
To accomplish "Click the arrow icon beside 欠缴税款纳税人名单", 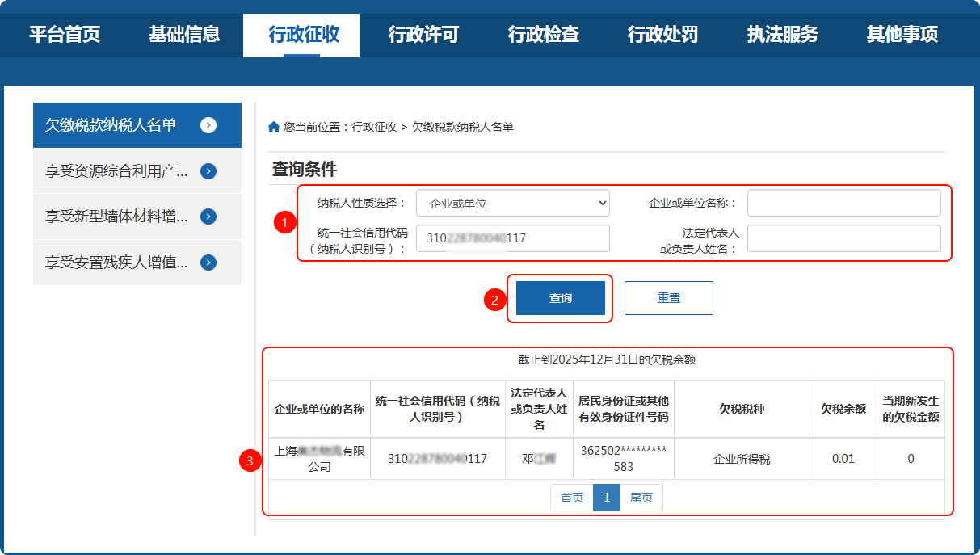I will pyautogui.click(x=209, y=125).
